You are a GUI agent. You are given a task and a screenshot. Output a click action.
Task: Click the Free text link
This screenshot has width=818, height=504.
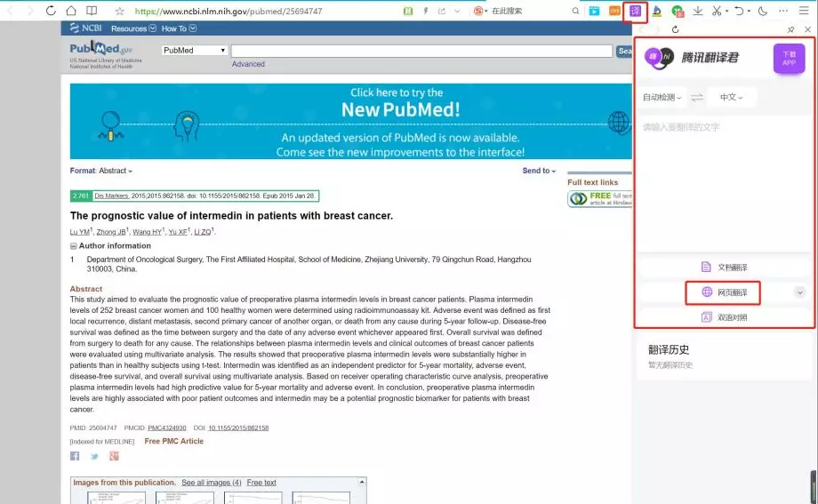point(261,483)
